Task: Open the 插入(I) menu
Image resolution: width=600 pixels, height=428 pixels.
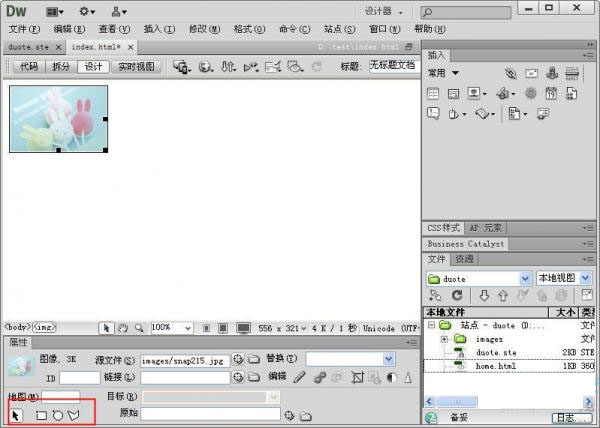Action: (158, 29)
